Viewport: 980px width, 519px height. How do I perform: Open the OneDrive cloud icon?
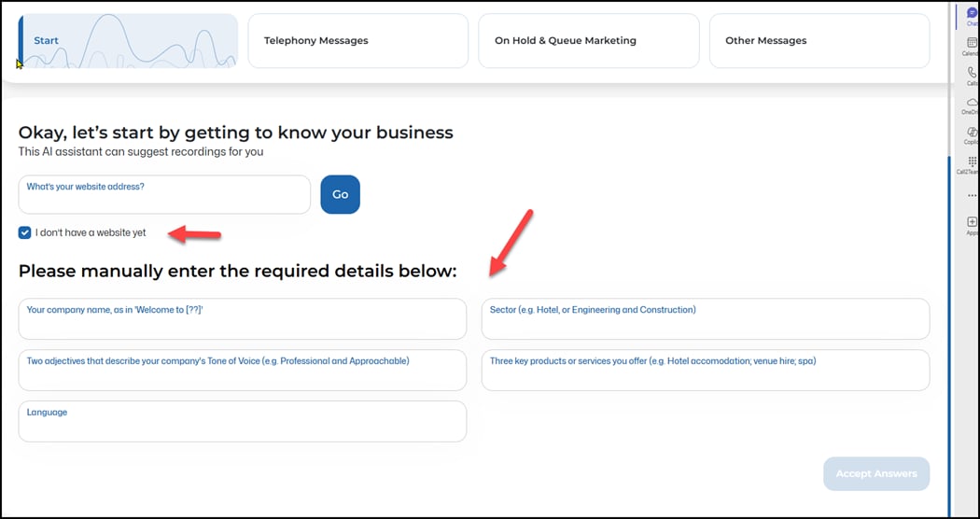click(x=972, y=104)
